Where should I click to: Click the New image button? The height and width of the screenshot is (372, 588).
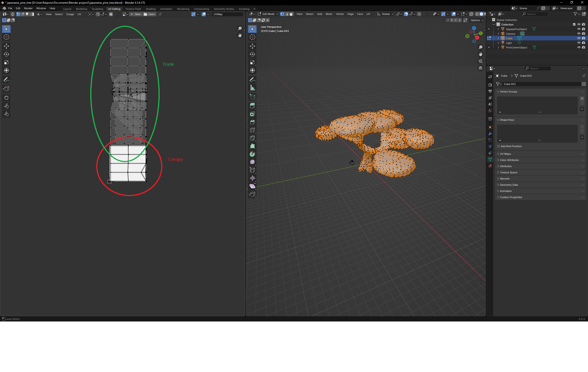tap(136, 14)
